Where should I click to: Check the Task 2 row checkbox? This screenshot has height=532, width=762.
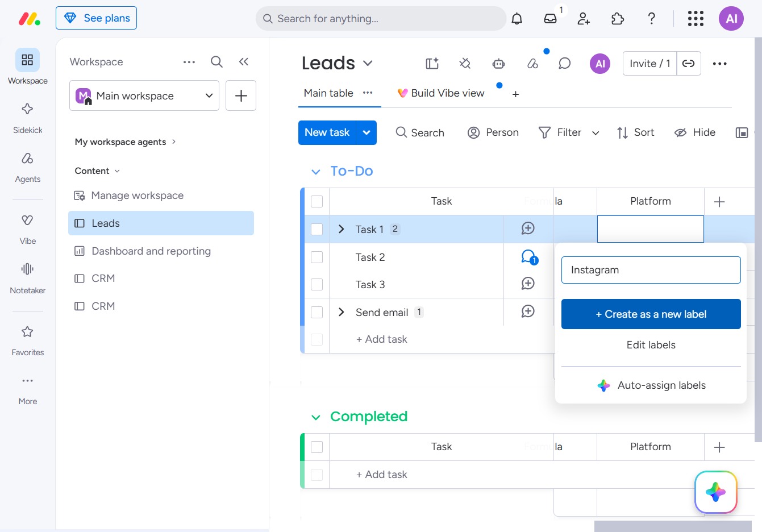tap(317, 257)
